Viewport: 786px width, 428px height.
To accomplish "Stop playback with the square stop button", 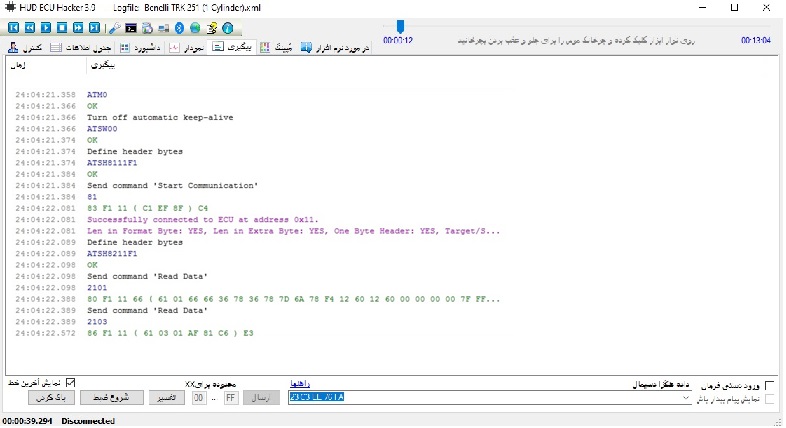I will (62, 28).
